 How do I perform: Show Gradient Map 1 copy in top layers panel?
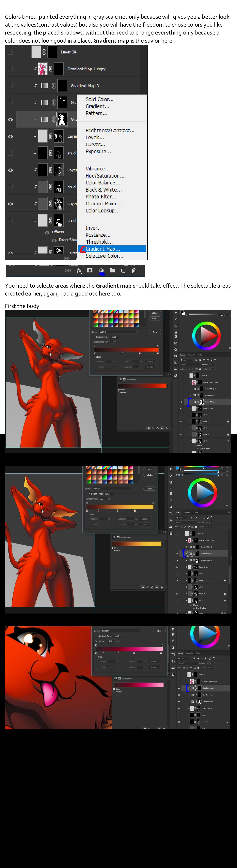click(x=10, y=69)
